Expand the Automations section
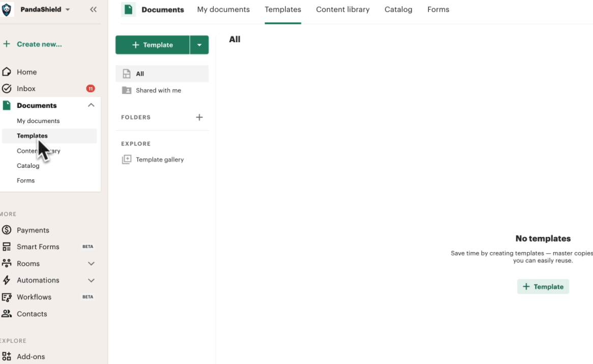 click(x=91, y=280)
